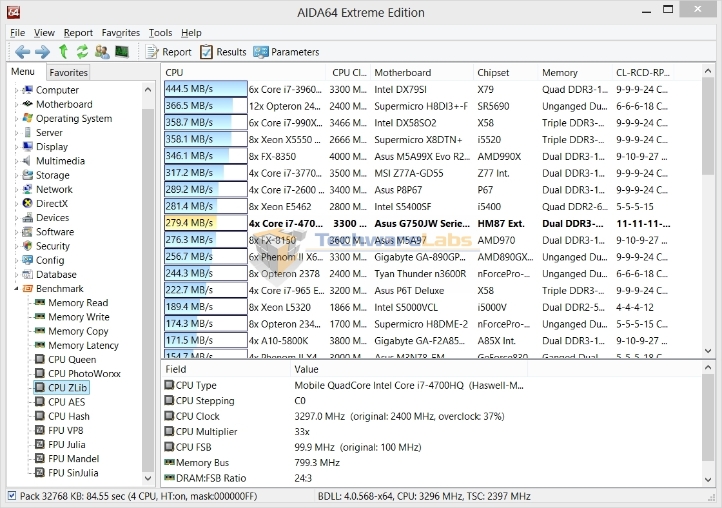722x508 pixels.
Task: Click the Benchmark tree icon
Action: coord(28,289)
